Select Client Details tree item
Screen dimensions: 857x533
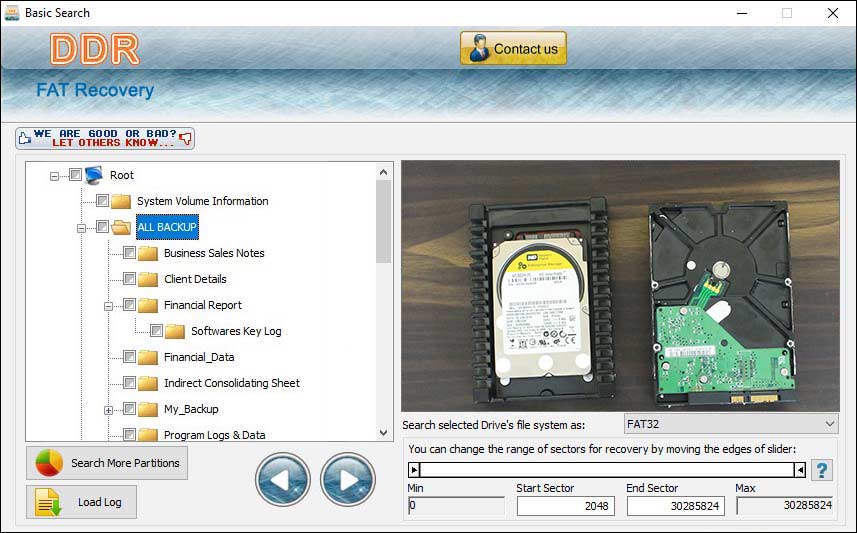pos(195,279)
